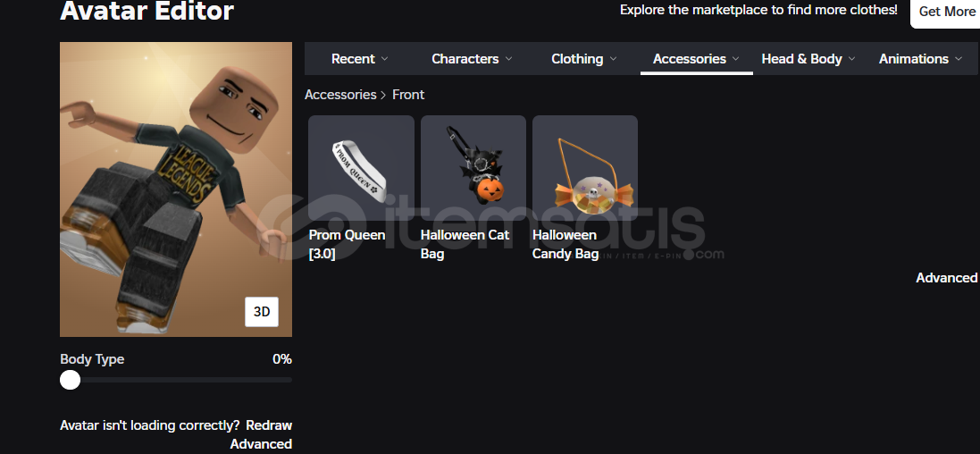
Task: Switch to the Clothing tab
Action: [577, 59]
